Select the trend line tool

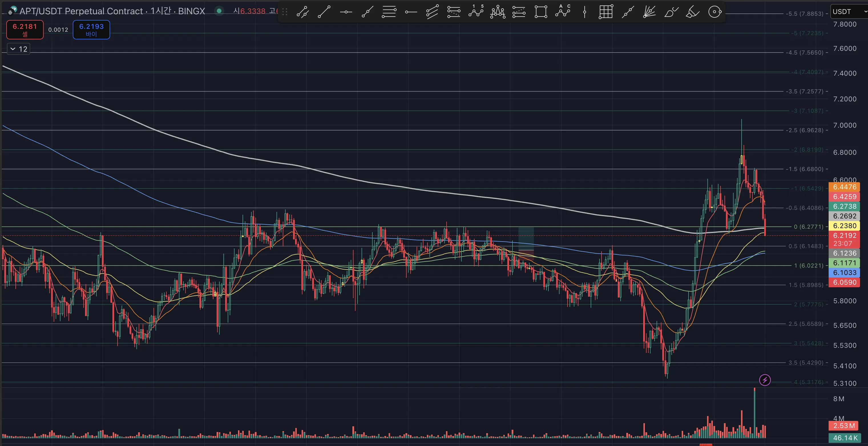click(x=324, y=12)
